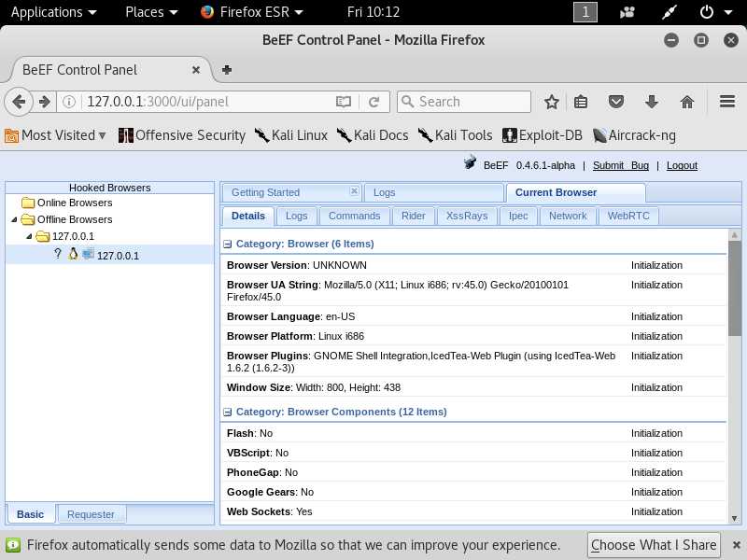Open Kali Linux bookmark
The width and height of the screenshot is (747, 560).
(290, 135)
